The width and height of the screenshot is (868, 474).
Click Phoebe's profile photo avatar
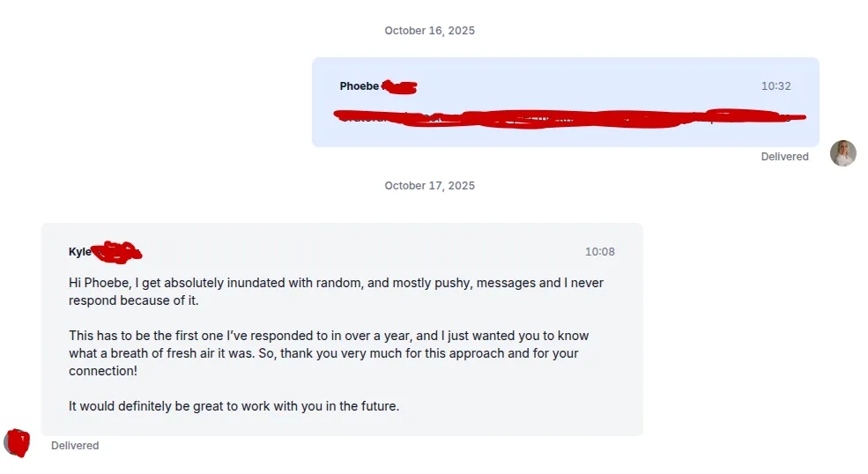tap(842, 153)
